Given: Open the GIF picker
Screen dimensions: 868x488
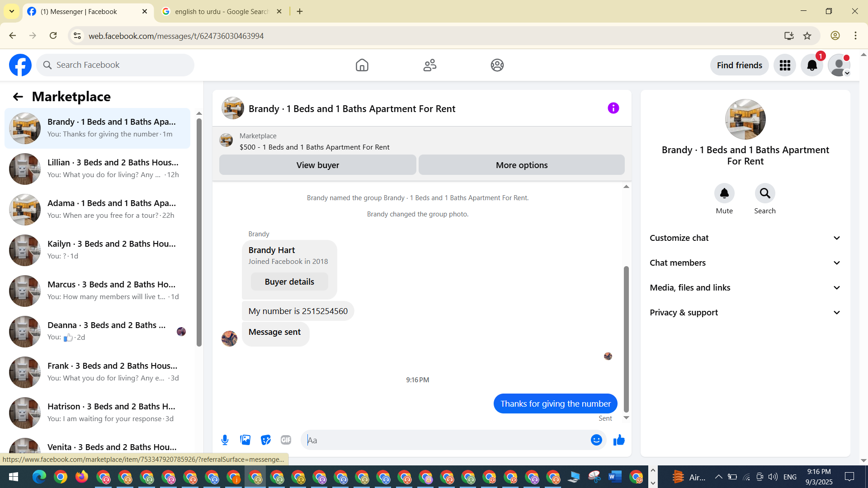Looking at the screenshot, I should pos(286,440).
